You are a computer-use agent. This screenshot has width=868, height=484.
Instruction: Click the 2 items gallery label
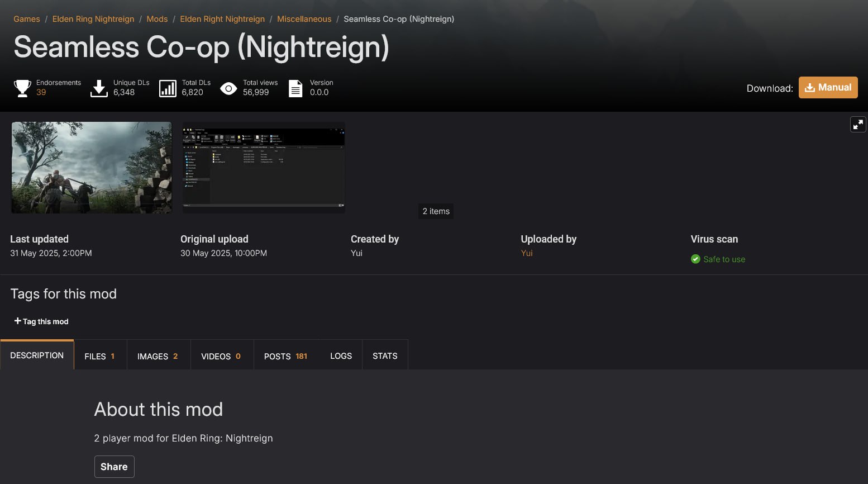coord(436,211)
